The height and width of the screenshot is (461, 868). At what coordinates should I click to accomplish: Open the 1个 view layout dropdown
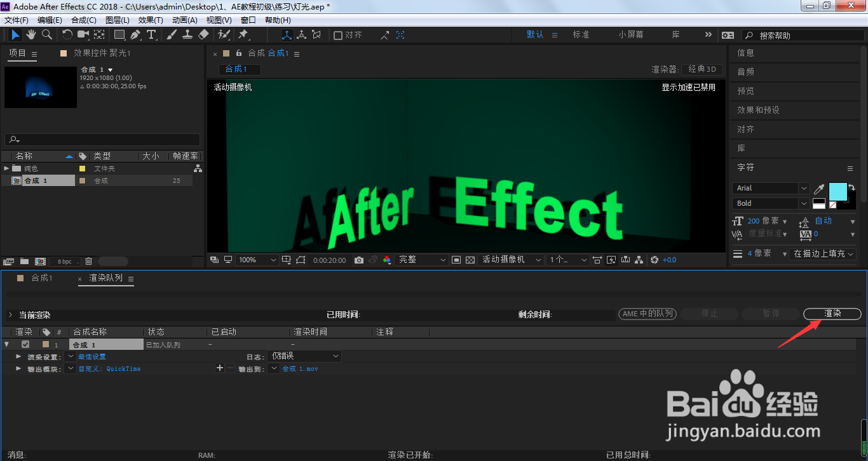point(567,260)
